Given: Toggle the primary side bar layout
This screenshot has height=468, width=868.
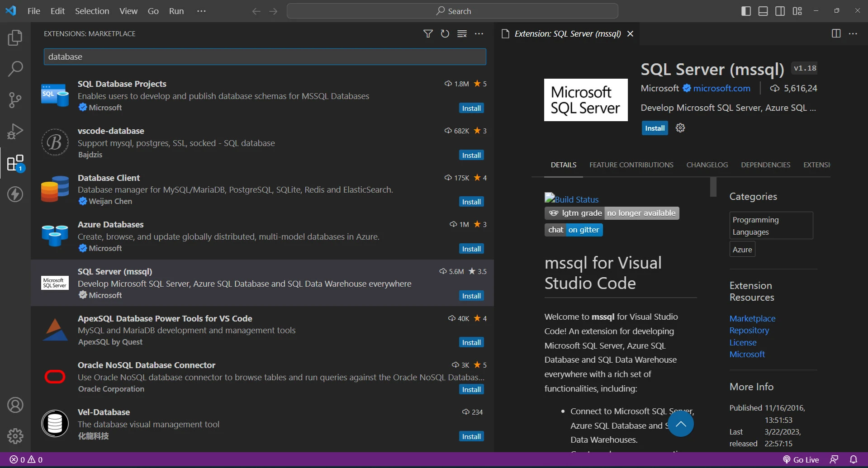Looking at the screenshot, I should (746, 11).
